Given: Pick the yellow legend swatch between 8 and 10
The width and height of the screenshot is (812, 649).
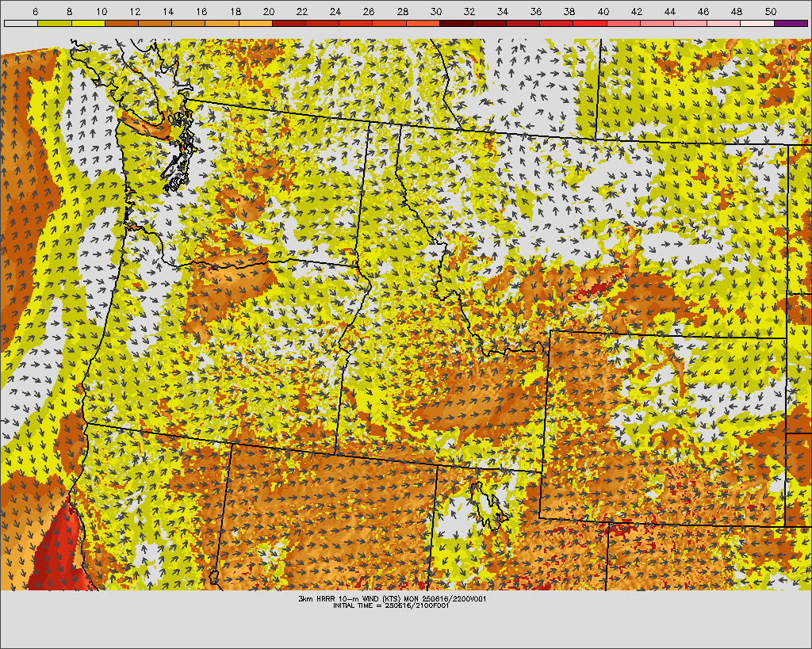Looking at the screenshot, I should coord(88,23).
